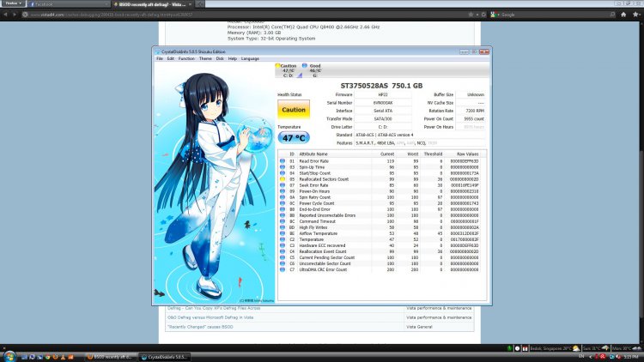Reload the page

tap(483, 15)
